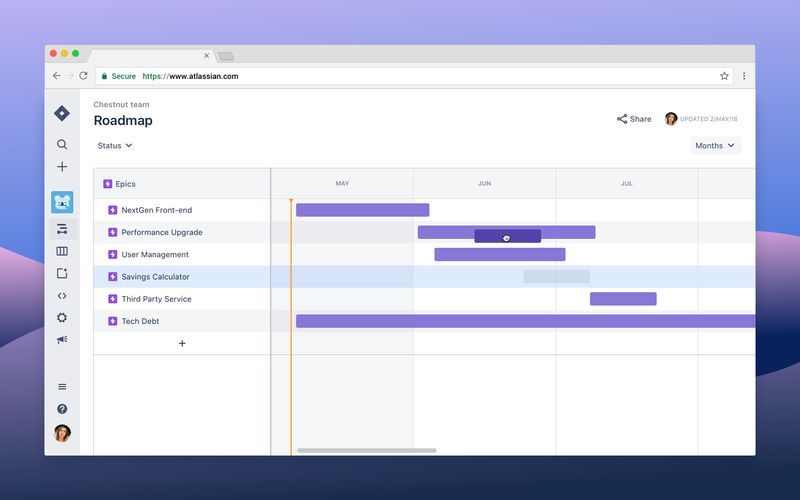The width and height of the screenshot is (800, 500).
Task: Click the NextGen Front-end timeline bar
Action: [363, 210]
